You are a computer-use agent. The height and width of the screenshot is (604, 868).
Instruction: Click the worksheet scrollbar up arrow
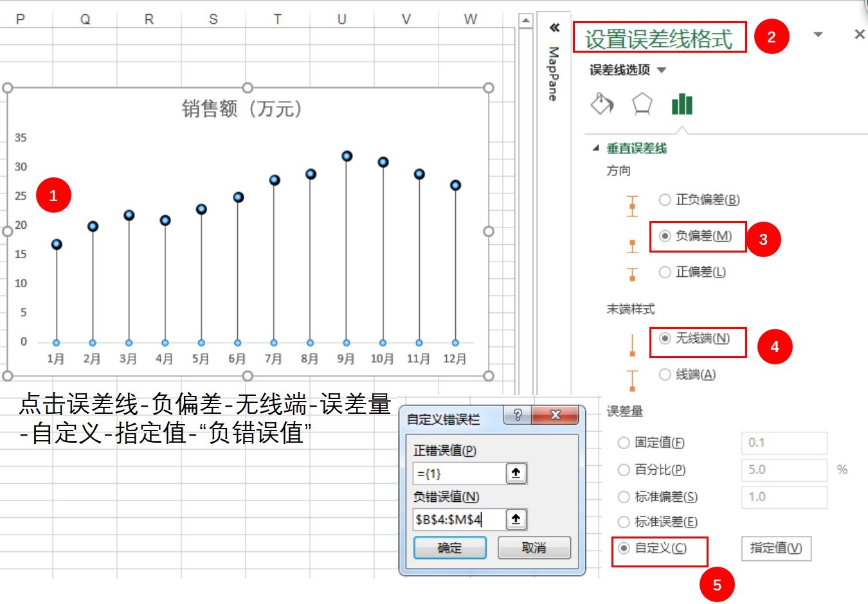pos(526,21)
